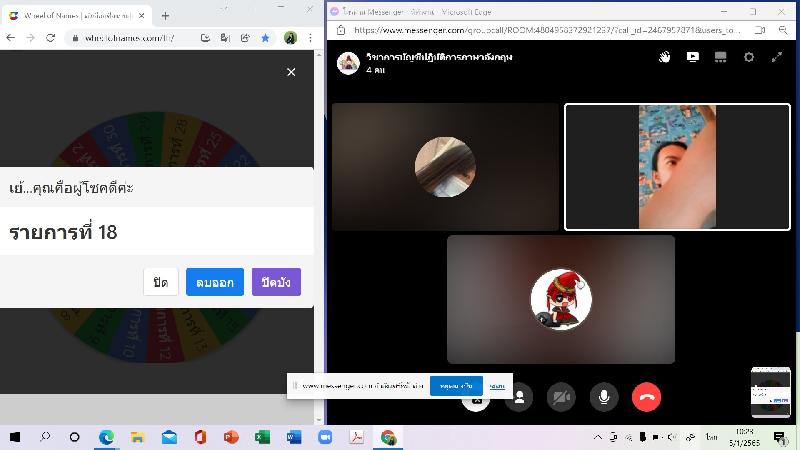Select the Wheel of Names browser tab
Image resolution: width=800 pixels, height=450 pixels.
pos(75,15)
